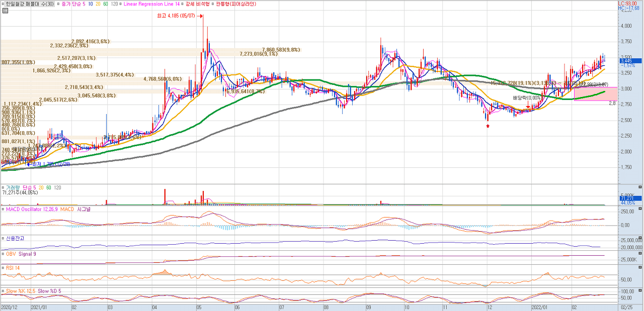
Task: Click the 7,860,583(9.8%) volume profile label
Action: pyautogui.click(x=281, y=50)
